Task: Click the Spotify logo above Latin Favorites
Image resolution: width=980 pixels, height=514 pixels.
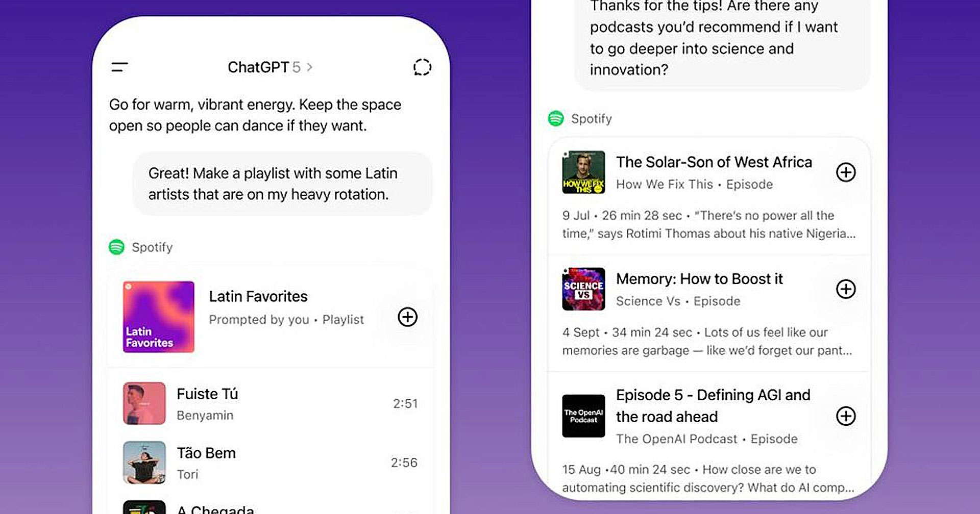Action: pyautogui.click(x=117, y=247)
